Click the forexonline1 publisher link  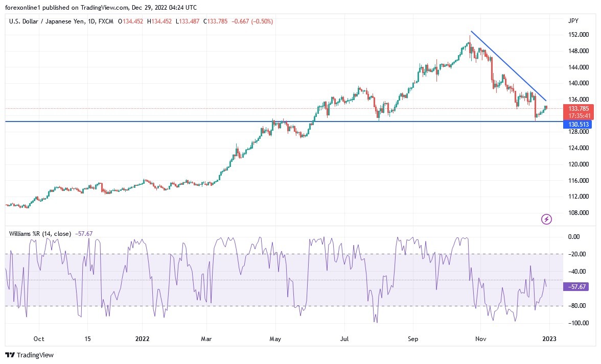tap(21, 8)
